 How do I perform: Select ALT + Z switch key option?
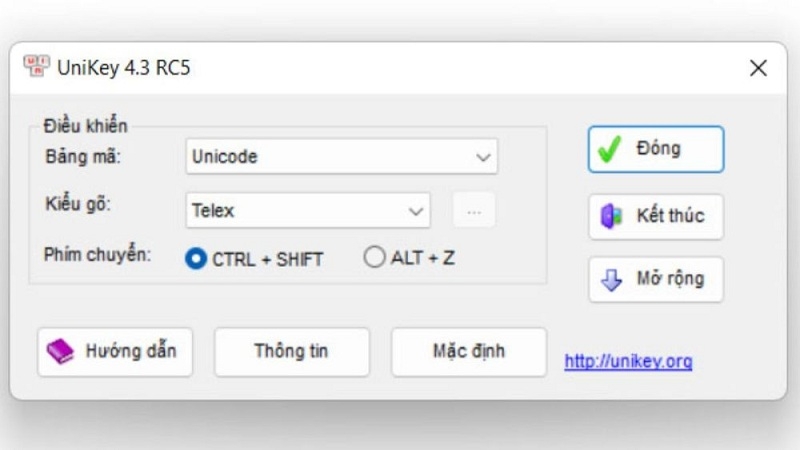point(374,258)
